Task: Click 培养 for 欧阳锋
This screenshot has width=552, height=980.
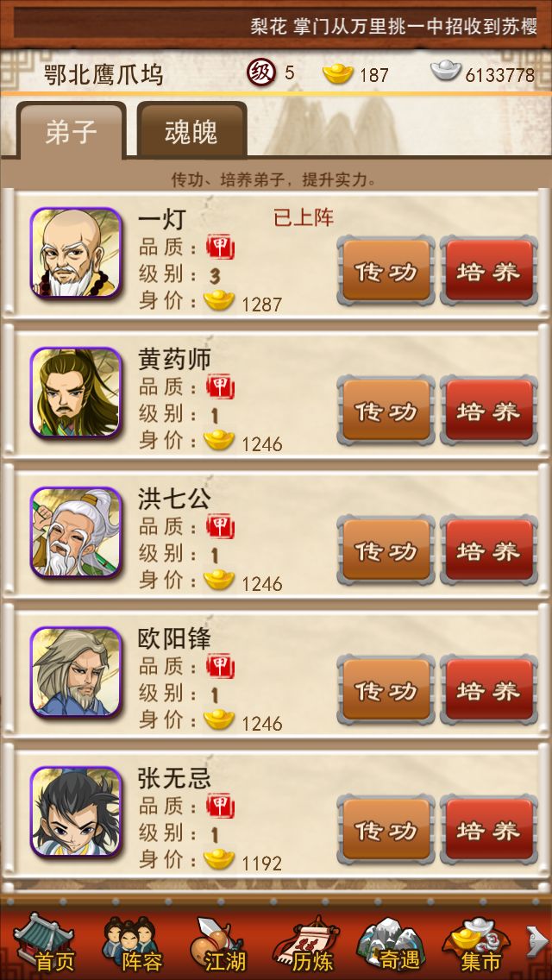Action: [x=489, y=690]
